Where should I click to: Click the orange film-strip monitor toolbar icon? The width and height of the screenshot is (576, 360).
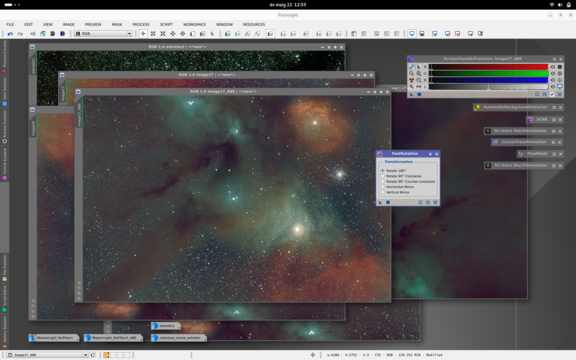tap(422, 33)
